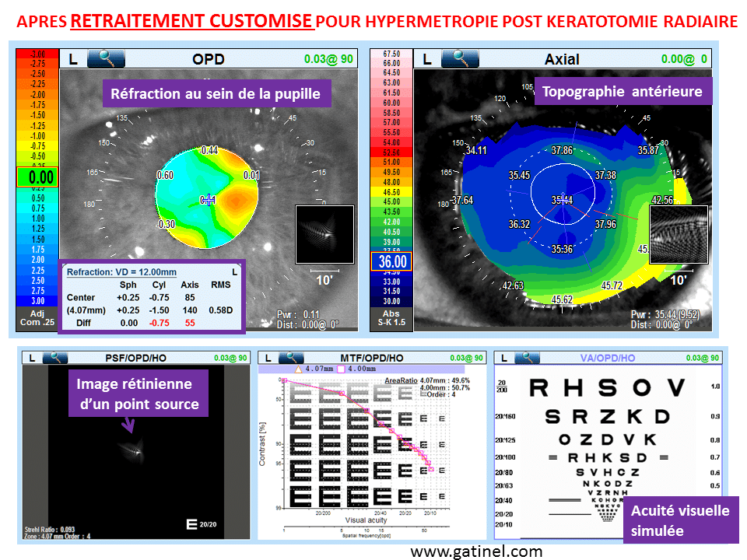The image size is (747, 560).
Task: Click the 42.56 value on the Axial map
Action: tap(663, 200)
